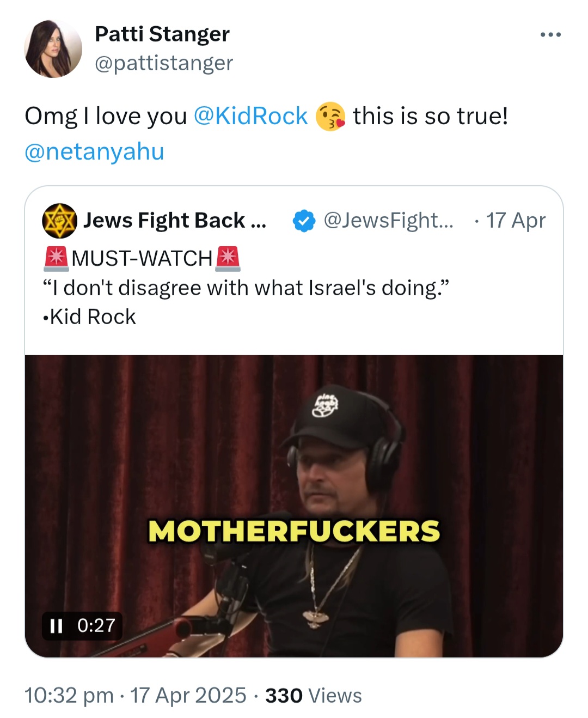588x718 pixels.
Task: Click the 10:32 pm 17 Apr 2025 timestamp
Action: click(x=136, y=696)
